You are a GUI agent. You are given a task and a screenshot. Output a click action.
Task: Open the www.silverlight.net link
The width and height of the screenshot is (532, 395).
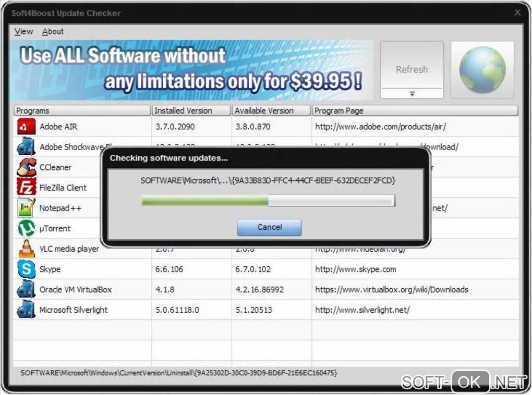coord(362,310)
